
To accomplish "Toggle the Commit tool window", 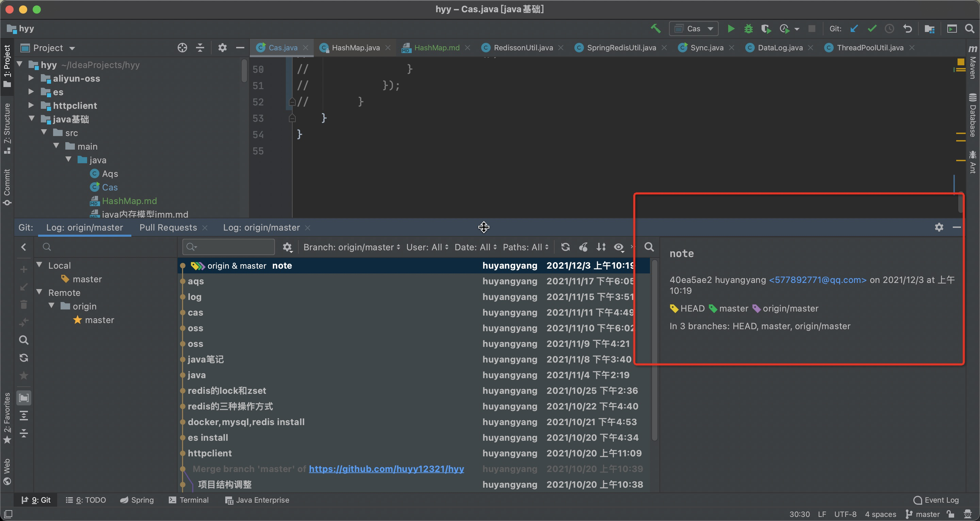I will coord(7,187).
